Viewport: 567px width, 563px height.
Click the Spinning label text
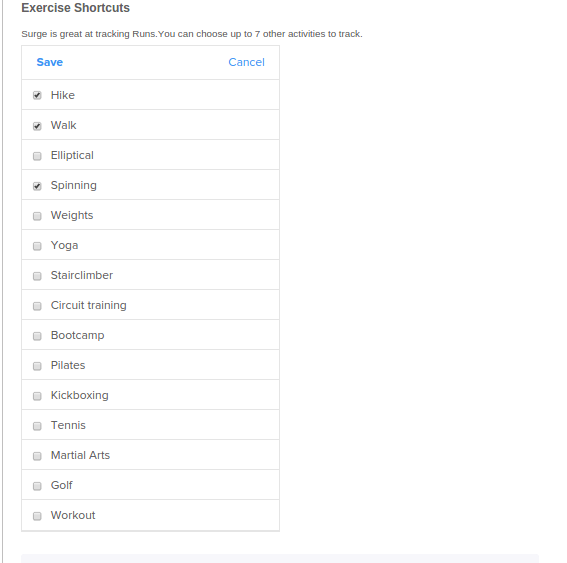point(74,185)
